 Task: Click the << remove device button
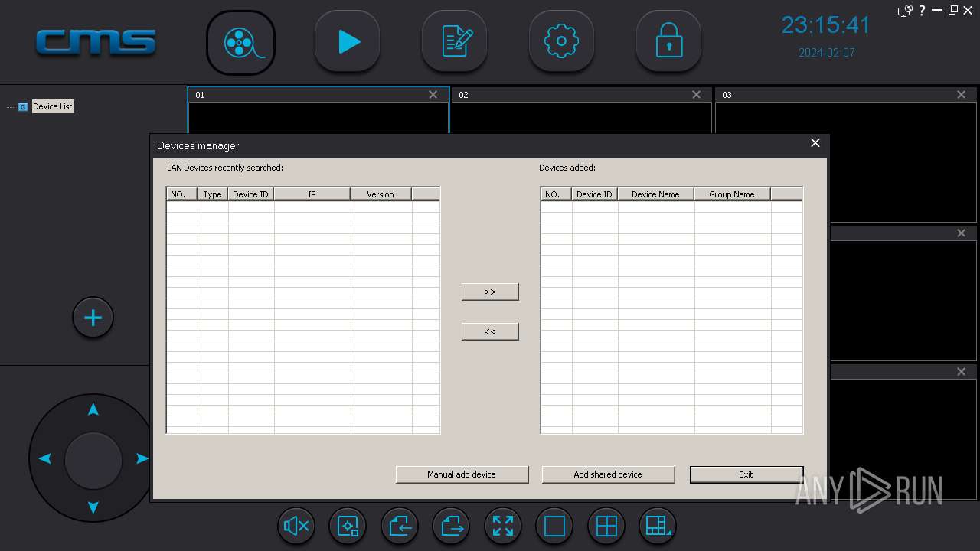coord(490,331)
